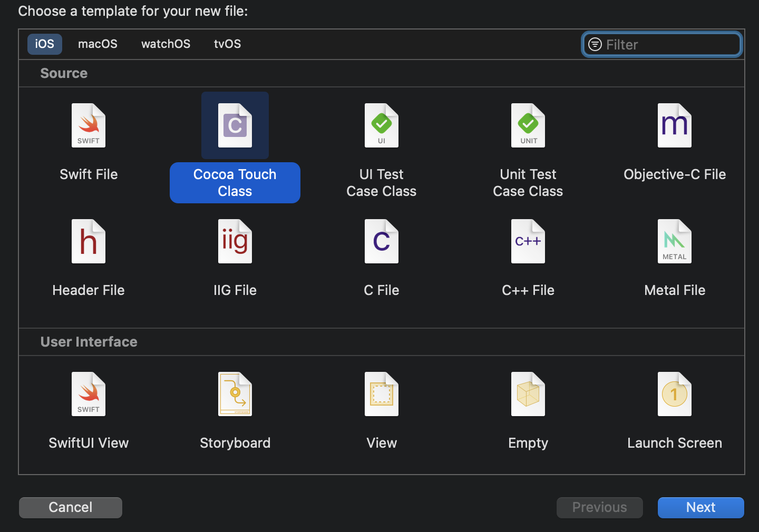
Task: Select the Header File template icon
Action: (89, 241)
